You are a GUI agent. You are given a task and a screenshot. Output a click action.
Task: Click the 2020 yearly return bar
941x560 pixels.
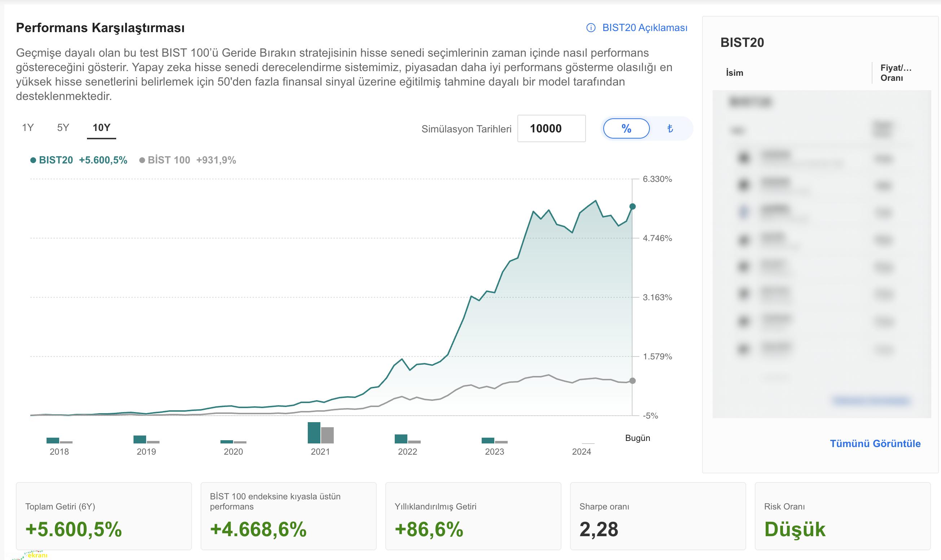[227, 442]
